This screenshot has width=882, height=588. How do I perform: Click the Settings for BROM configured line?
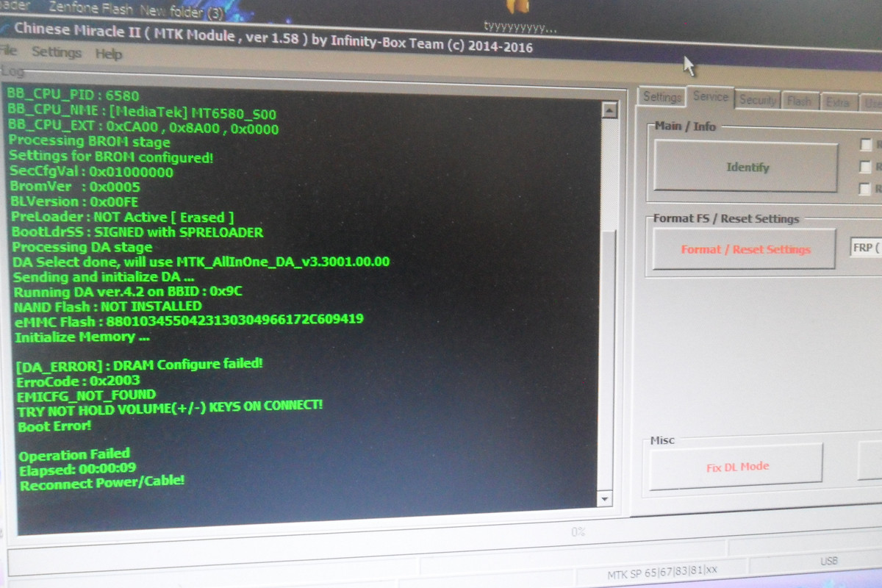pyautogui.click(x=111, y=157)
